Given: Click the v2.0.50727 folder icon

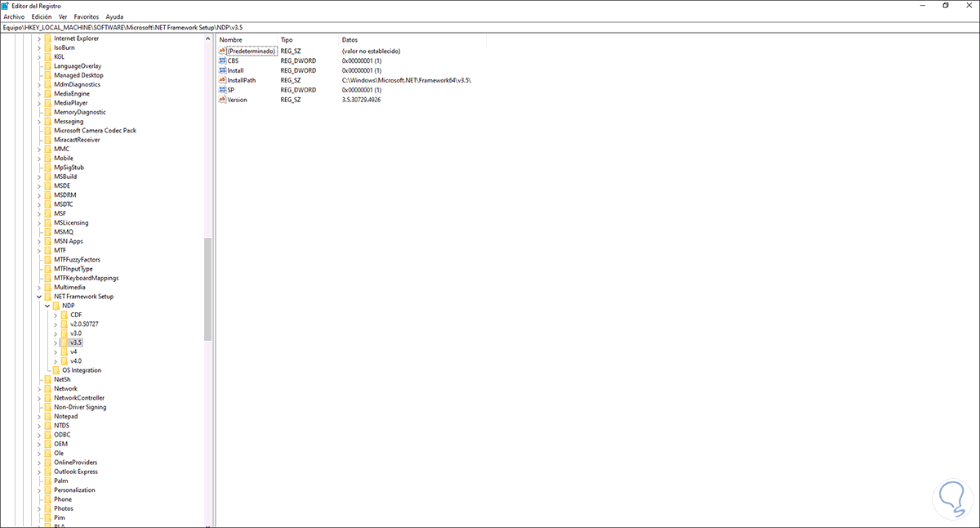Looking at the screenshot, I should [64, 324].
